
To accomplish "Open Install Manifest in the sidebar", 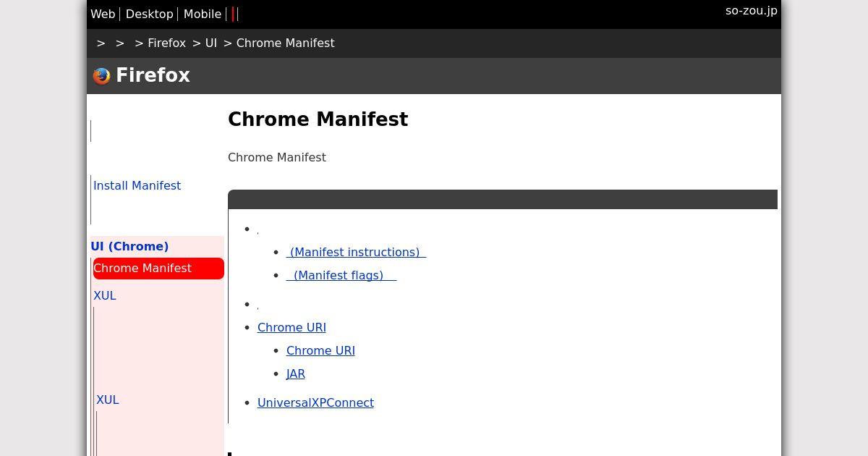I will pyautogui.click(x=137, y=185).
